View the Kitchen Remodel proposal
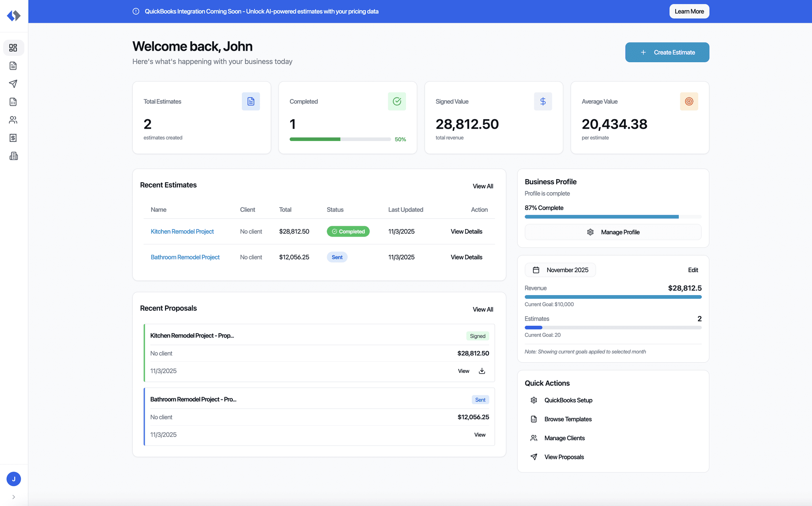The height and width of the screenshot is (506, 812). click(x=463, y=371)
